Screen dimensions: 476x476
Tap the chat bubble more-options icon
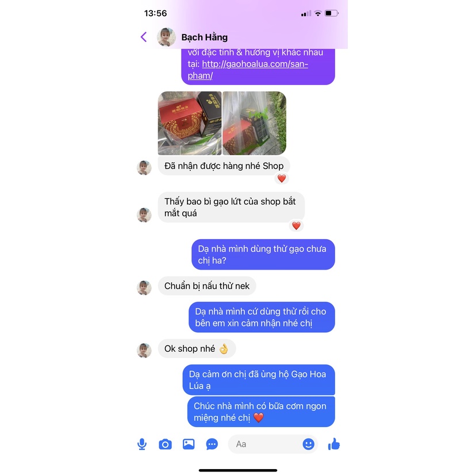coord(212,444)
